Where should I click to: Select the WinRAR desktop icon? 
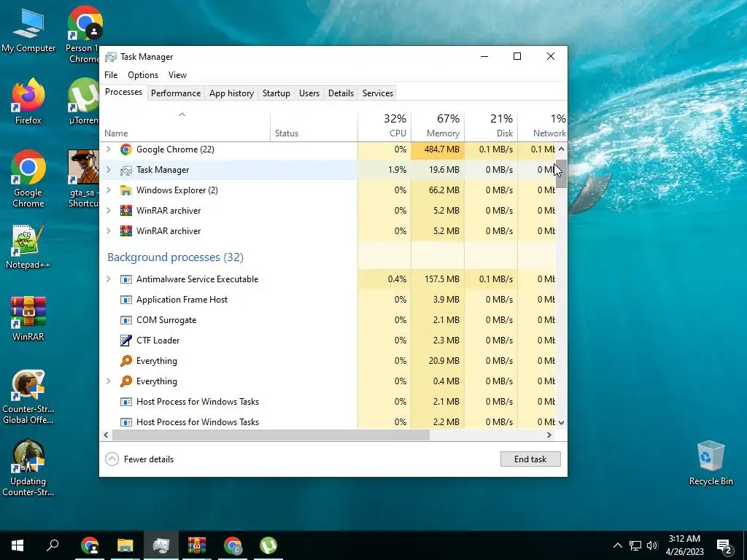coord(28,319)
